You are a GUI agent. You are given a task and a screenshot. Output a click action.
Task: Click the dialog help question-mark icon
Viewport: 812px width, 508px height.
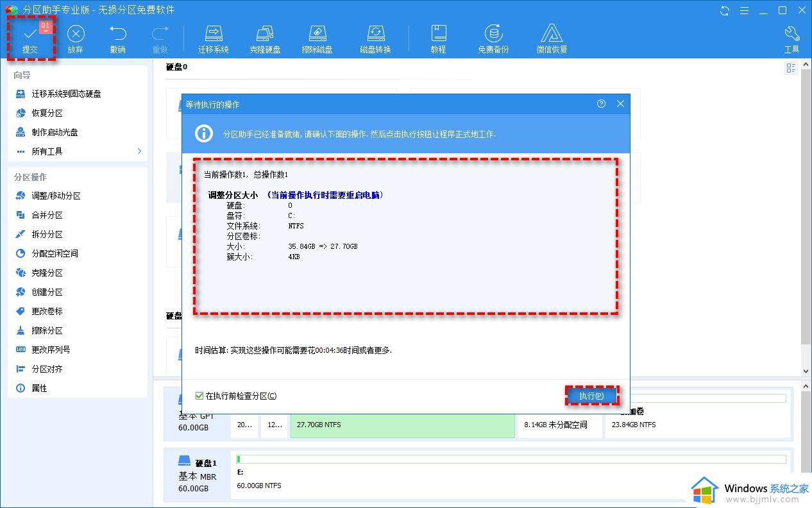[x=601, y=104]
